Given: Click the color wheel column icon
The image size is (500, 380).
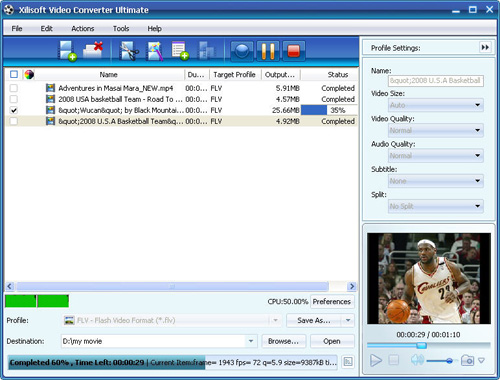Looking at the screenshot, I should (x=29, y=74).
